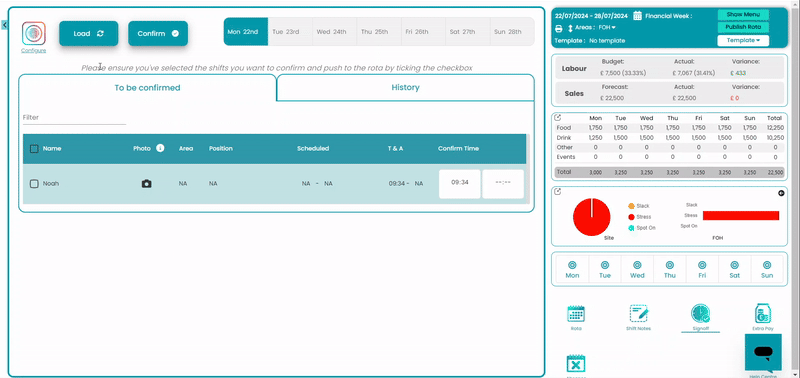The height and width of the screenshot is (378, 800).
Task: Click the Photo info icon
Action: (160, 148)
